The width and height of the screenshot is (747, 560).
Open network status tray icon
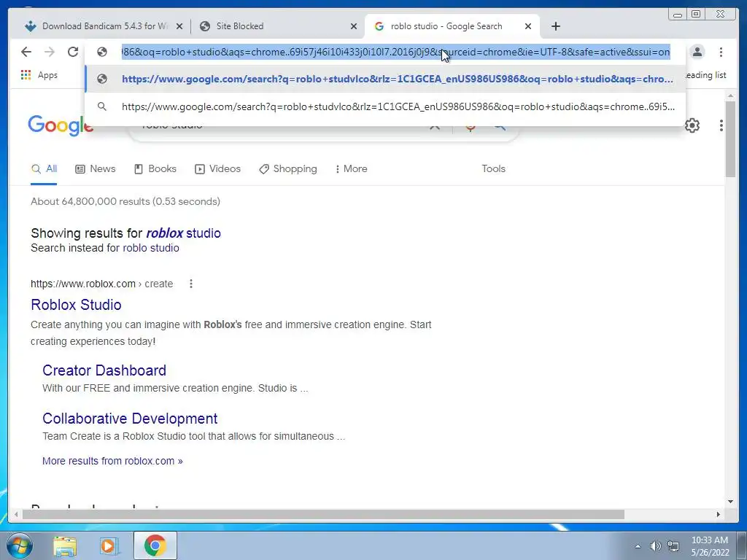coord(673,546)
